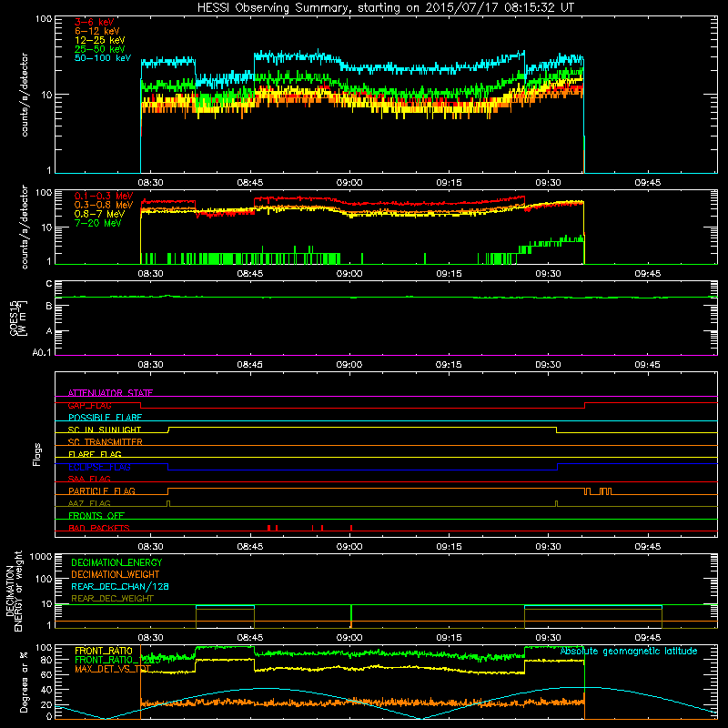The height and width of the screenshot is (728, 728).
Task: Click the REAR_DEC_WEIGHT legend label
Action: point(112,599)
